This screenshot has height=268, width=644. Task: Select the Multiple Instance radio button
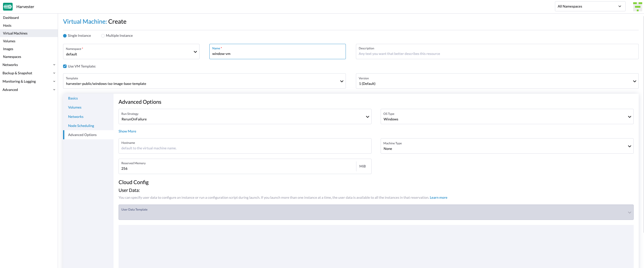click(x=103, y=36)
